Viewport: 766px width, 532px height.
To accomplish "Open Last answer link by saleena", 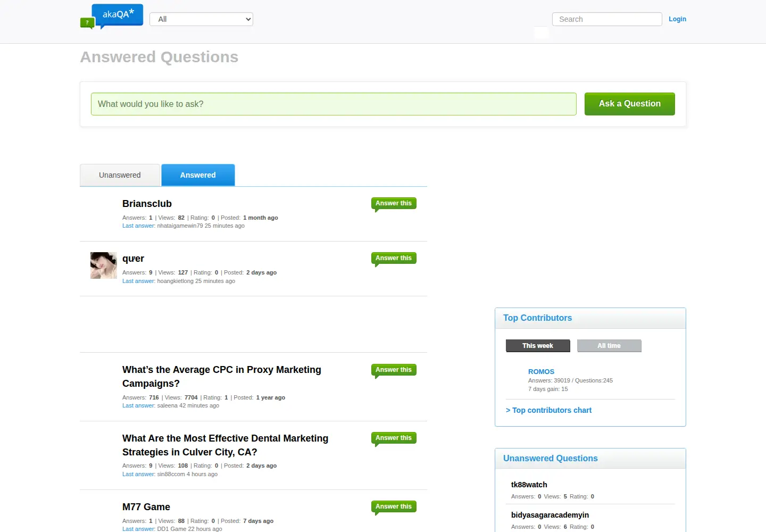I will 138,405.
